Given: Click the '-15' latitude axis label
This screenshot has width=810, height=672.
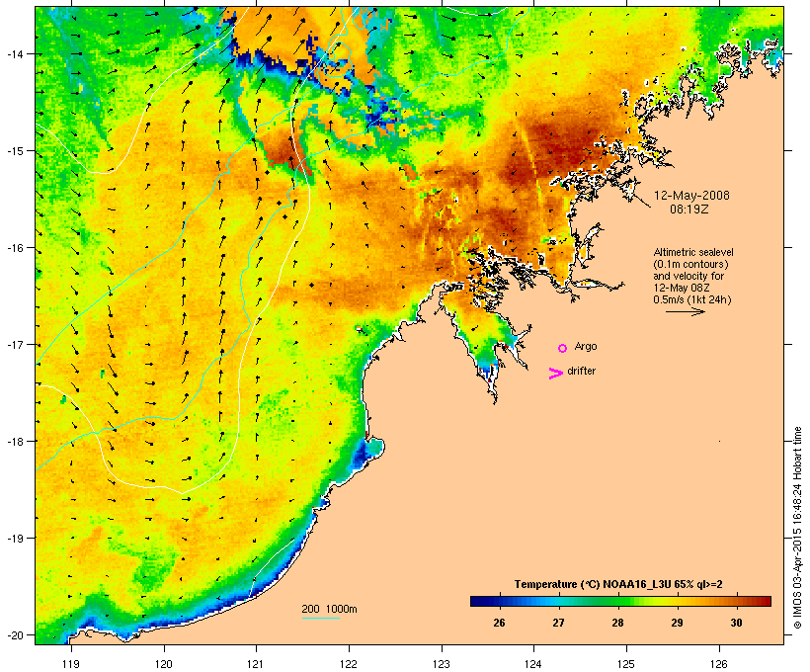Looking at the screenshot, I should click(x=14, y=151).
